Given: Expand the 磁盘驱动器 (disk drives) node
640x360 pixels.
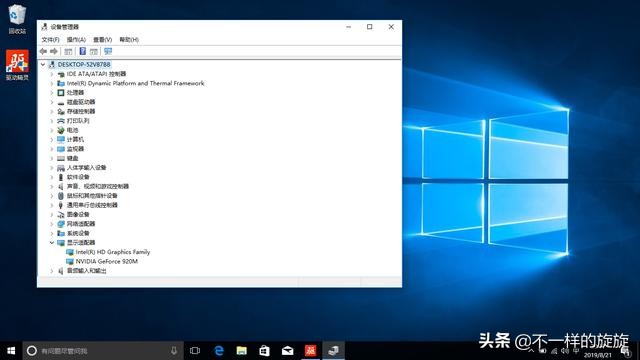Looking at the screenshot, I should pyautogui.click(x=52, y=102).
